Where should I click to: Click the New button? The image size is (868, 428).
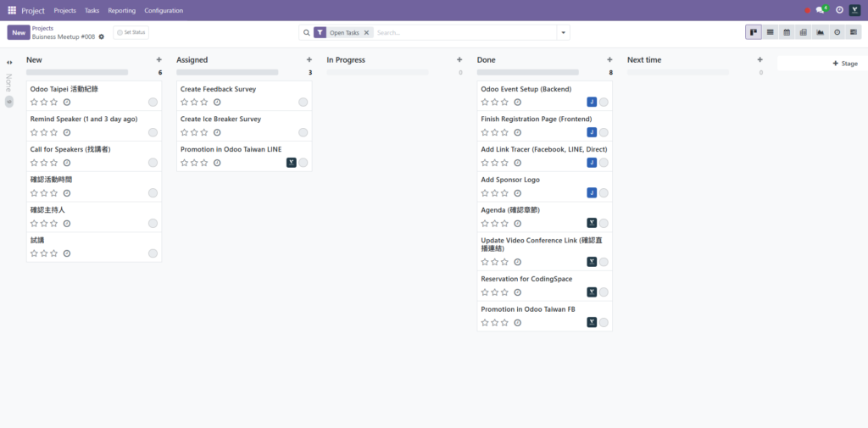(x=18, y=32)
